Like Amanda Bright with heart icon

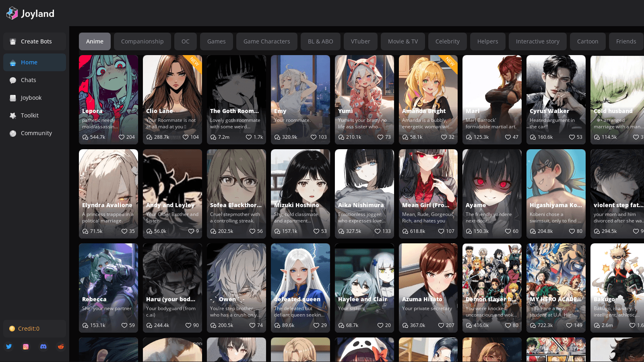(444, 137)
